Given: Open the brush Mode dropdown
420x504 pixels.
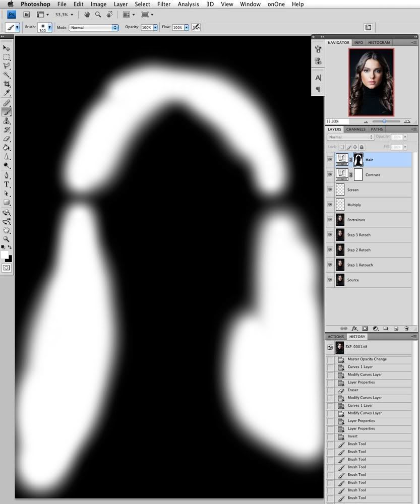Looking at the screenshot, I should [94, 28].
